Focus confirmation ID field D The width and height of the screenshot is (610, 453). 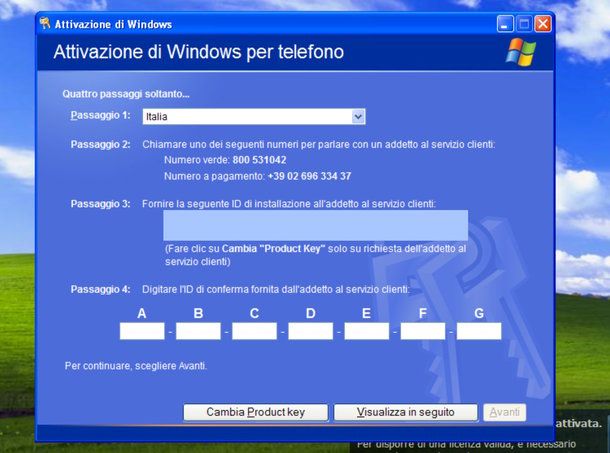point(310,331)
